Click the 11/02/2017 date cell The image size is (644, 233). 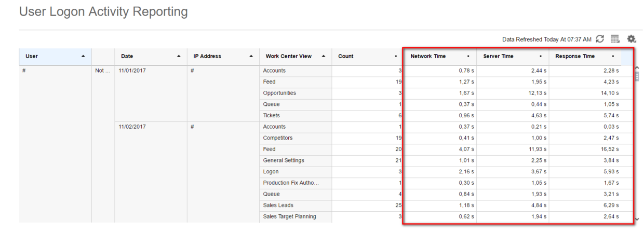(x=132, y=127)
